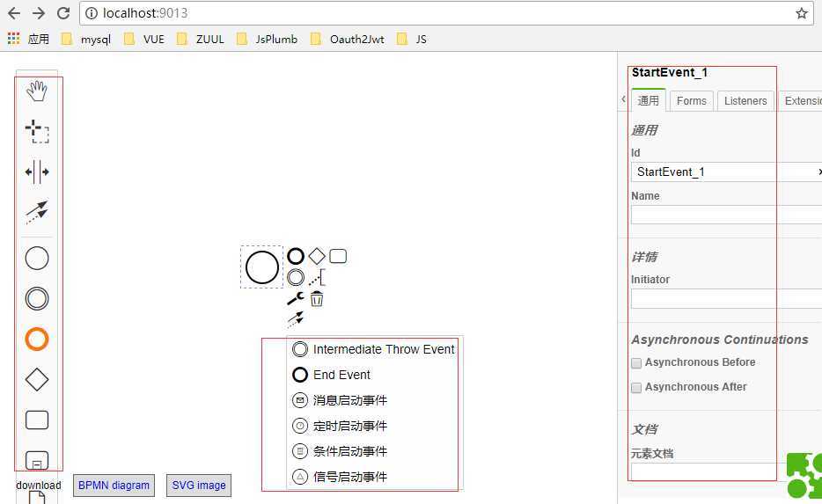Collapse the properties panel arrow
This screenshot has width=822, height=504.
point(623,99)
